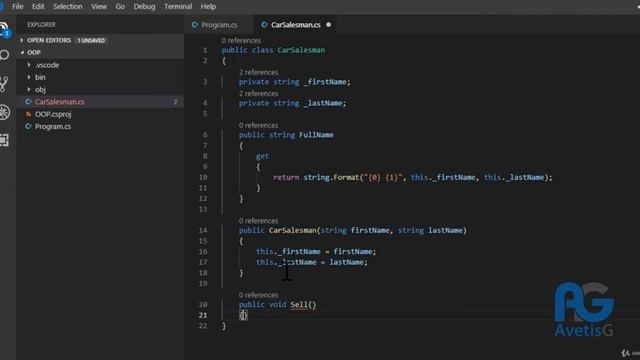Click 'string.Format' on line 10

(331, 178)
